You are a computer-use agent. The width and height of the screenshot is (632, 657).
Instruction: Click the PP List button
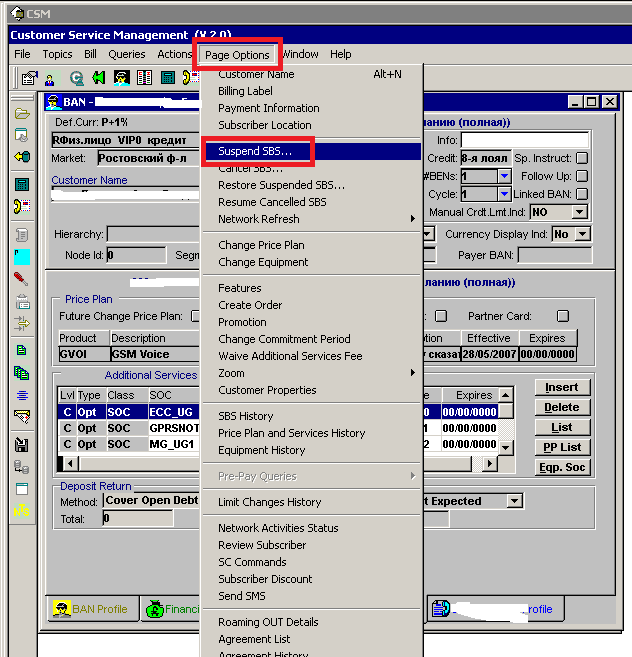click(x=562, y=447)
